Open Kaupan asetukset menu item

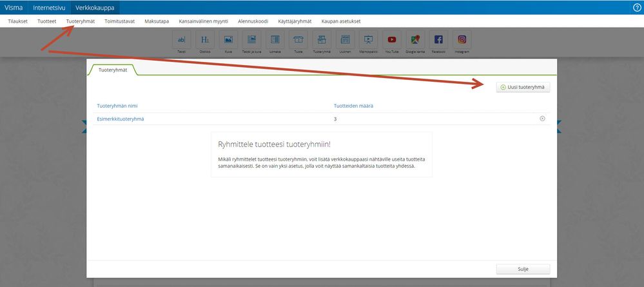(341, 21)
